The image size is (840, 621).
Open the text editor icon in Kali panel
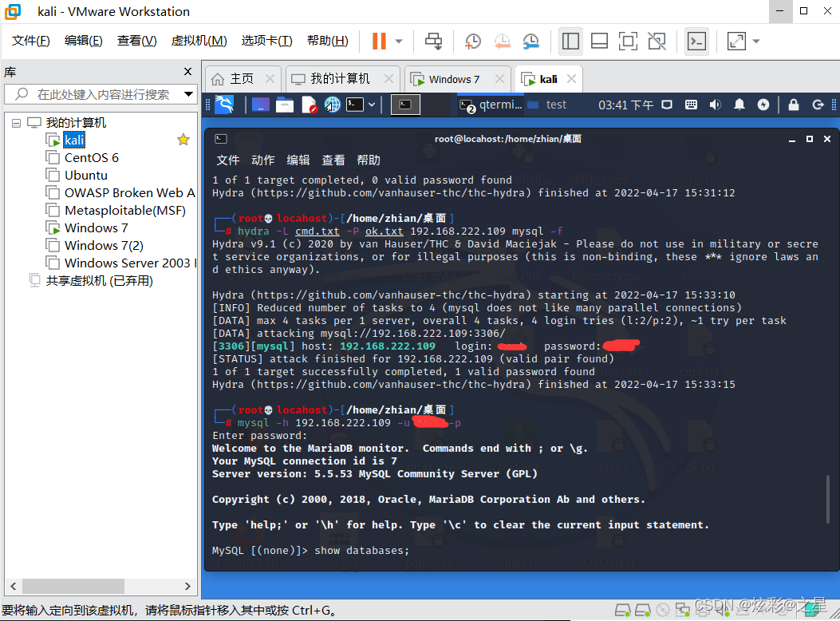pos(309,105)
